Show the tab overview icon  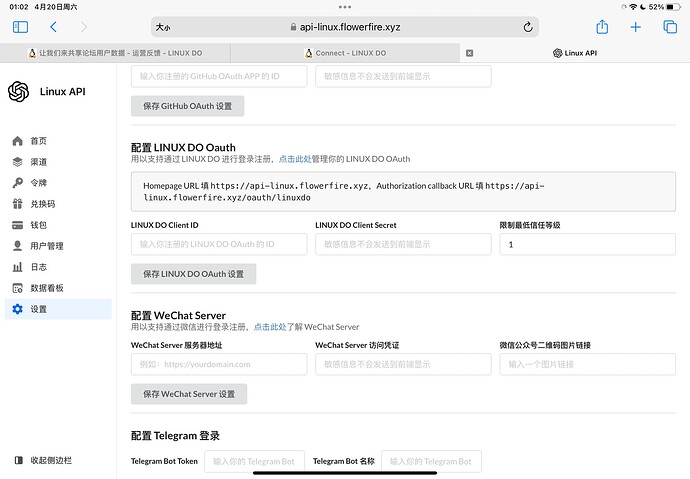point(670,27)
